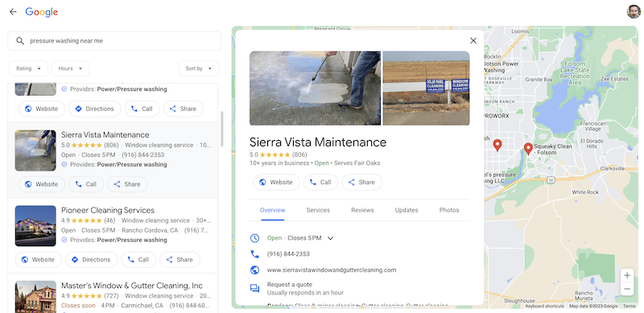644x313 pixels.
Task: View the field signs photo in detail panel
Action: tap(426, 88)
